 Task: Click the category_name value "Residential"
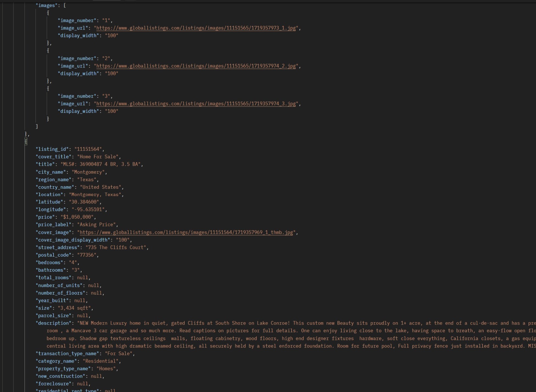100,361
